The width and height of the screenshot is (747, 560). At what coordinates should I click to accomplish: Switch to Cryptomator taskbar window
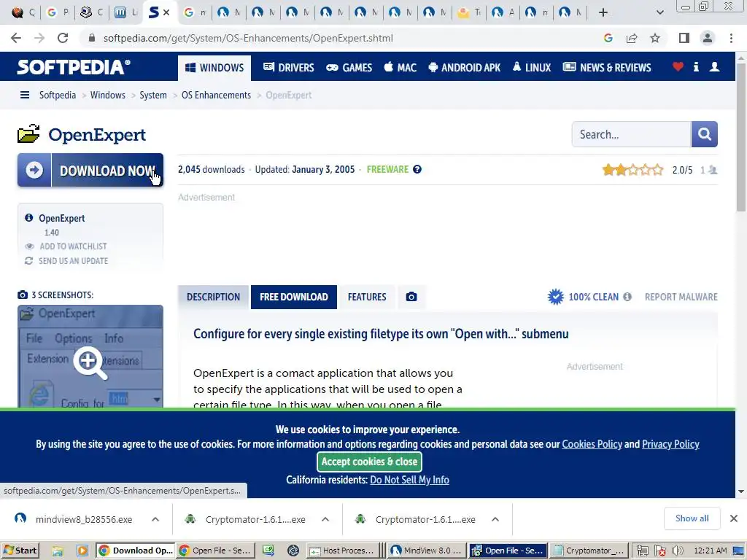589,551
